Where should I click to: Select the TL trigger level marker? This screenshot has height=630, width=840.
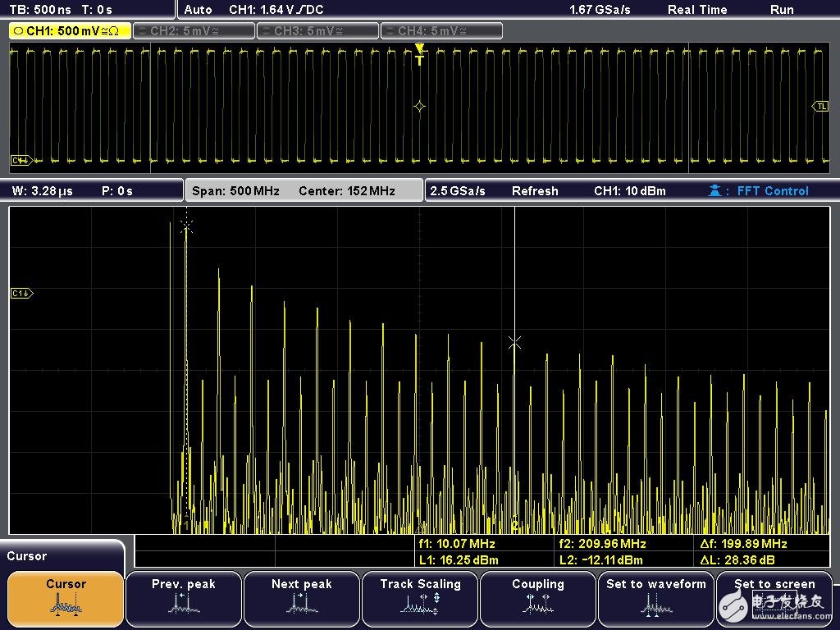[819, 107]
